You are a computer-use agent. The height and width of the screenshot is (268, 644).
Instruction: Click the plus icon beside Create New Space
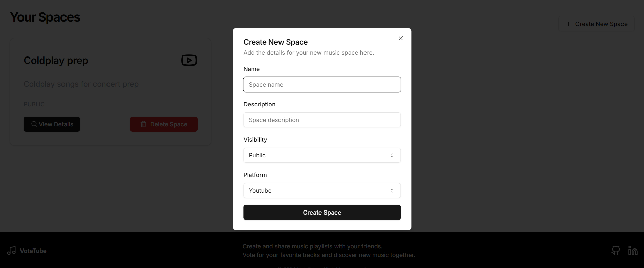(x=568, y=24)
